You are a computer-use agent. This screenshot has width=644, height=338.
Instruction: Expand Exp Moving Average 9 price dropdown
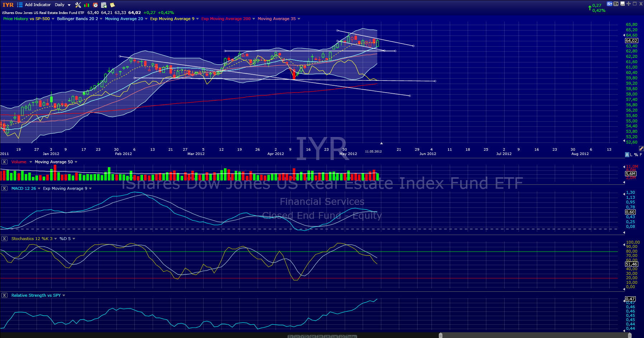197,19
